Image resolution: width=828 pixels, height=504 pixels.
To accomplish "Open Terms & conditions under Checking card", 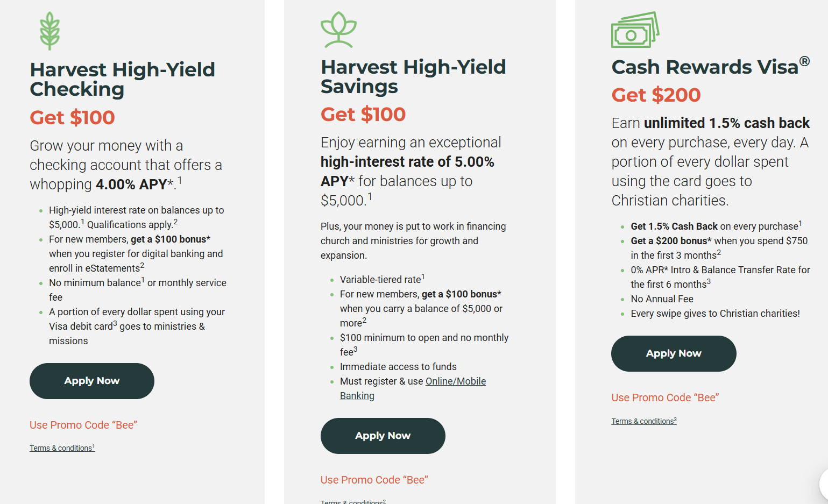I will click(62, 448).
